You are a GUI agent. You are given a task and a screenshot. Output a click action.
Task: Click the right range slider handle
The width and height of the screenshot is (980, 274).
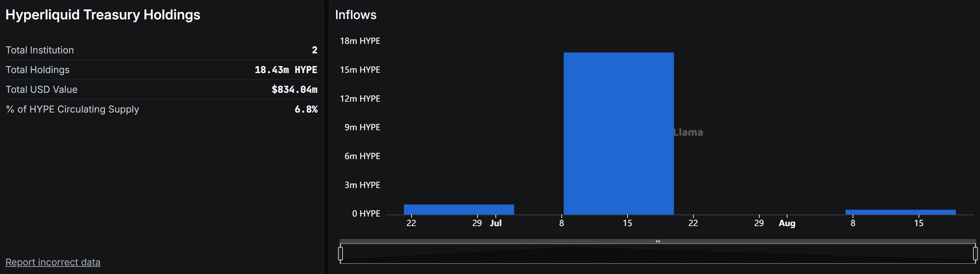pos(975,253)
